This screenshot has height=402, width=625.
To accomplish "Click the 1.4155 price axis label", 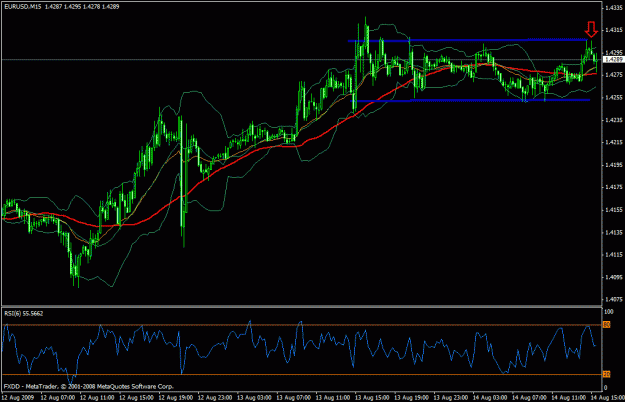I will click(x=613, y=210).
